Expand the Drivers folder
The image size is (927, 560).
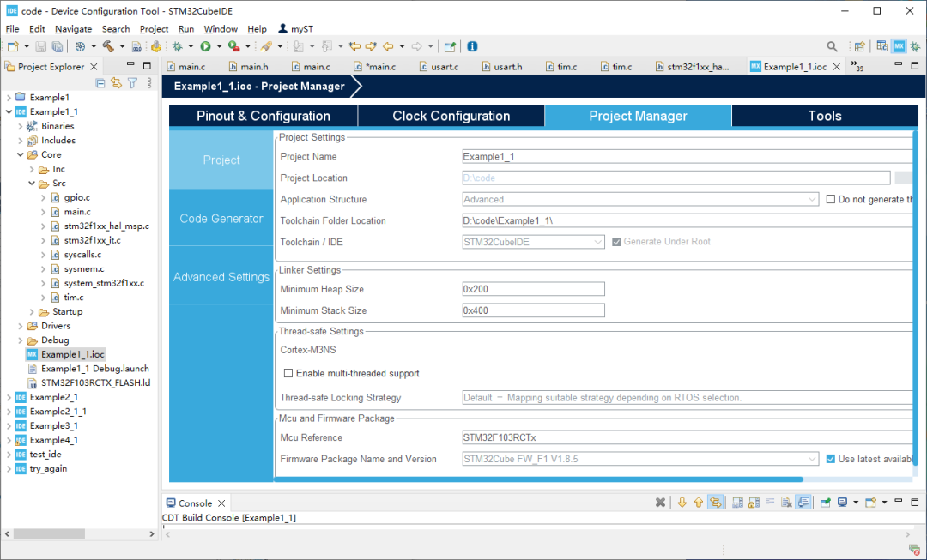click(x=20, y=326)
